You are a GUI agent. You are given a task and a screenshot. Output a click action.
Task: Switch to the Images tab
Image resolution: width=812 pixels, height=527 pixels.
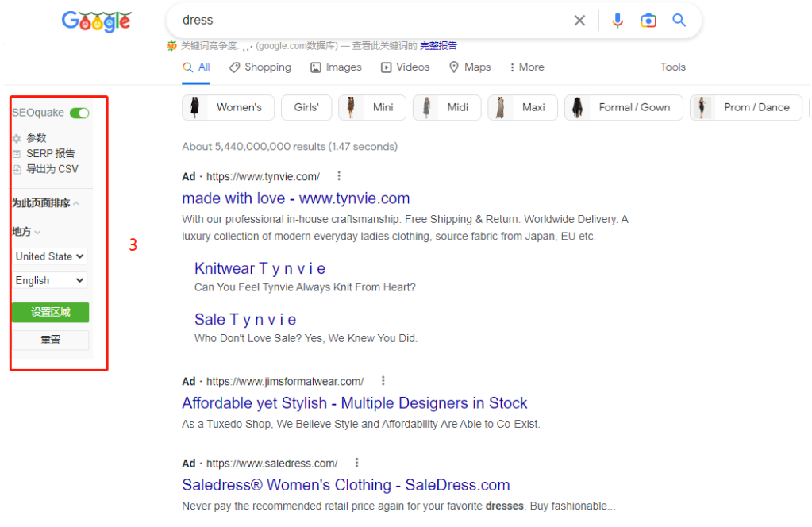click(336, 67)
